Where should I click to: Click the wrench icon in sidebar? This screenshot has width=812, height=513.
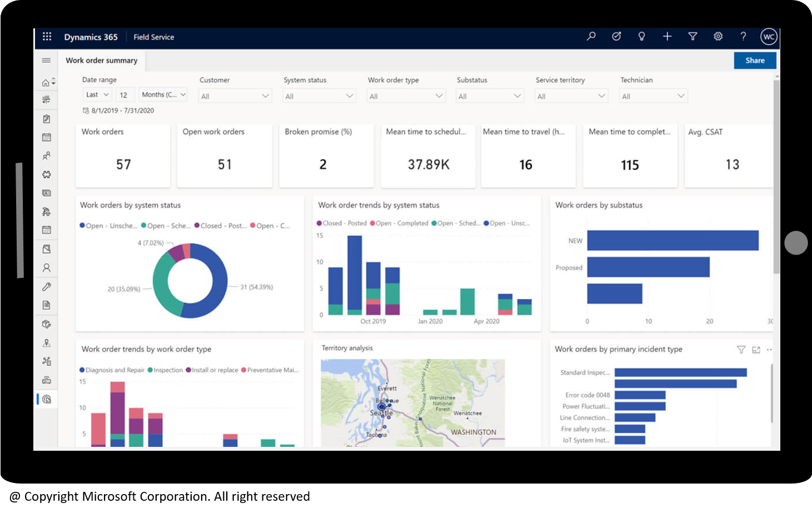tap(47, 287)
